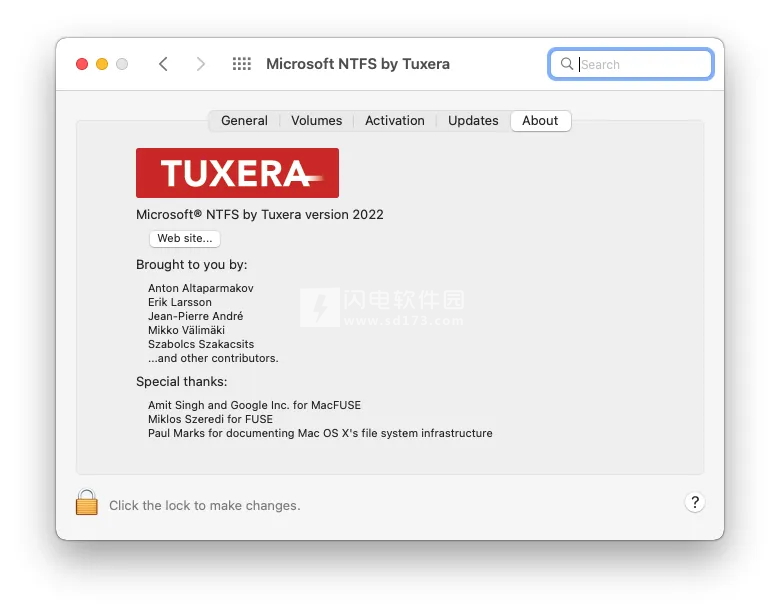Open help with the question mark button
Viewport: 780px width, 614px height.
click(695, 502)
